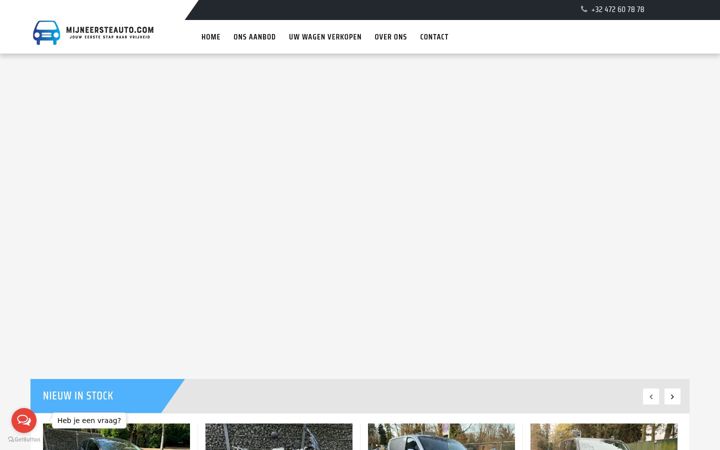The image size is (720, 450).
Task: Open the third stock thumbnail, white van
Action: click(441, 437)
